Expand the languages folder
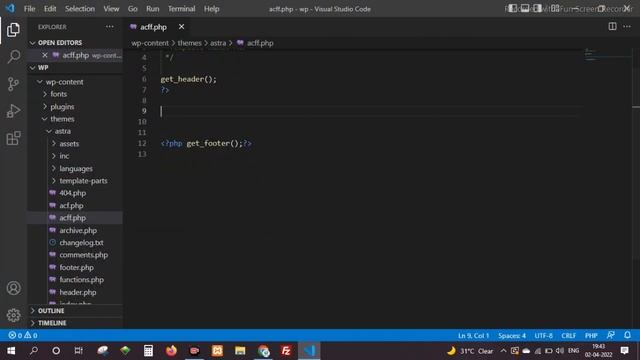The height and width of the screenshot is (360, 640). click(54, 169)
